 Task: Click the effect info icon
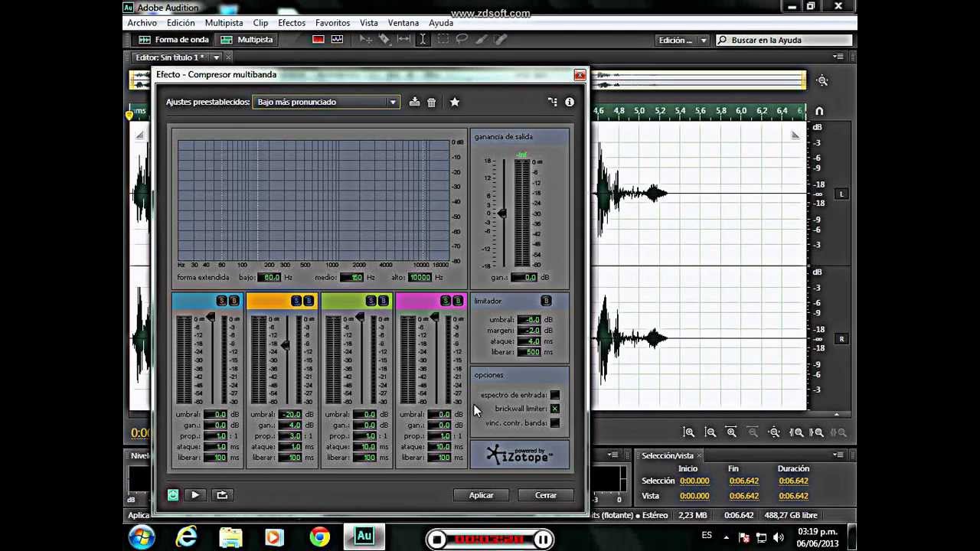click(x=570, y=102)
